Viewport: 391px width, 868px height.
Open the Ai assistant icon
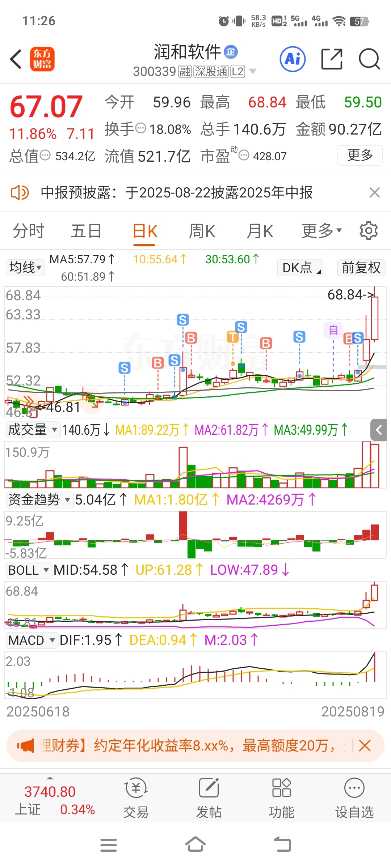[293, 59]
